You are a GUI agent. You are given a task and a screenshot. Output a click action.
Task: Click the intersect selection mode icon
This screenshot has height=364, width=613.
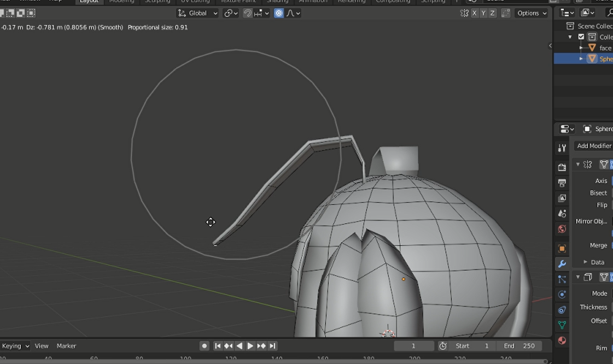[x=31, y=13]
